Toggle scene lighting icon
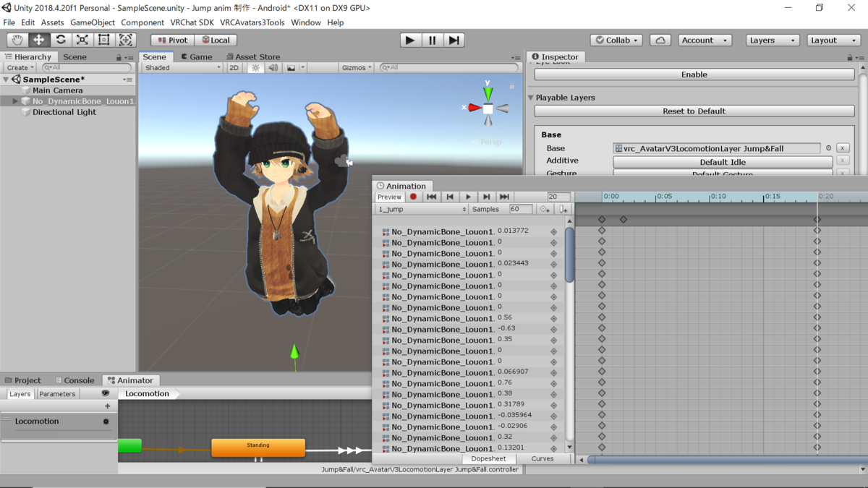 [255, 67]
